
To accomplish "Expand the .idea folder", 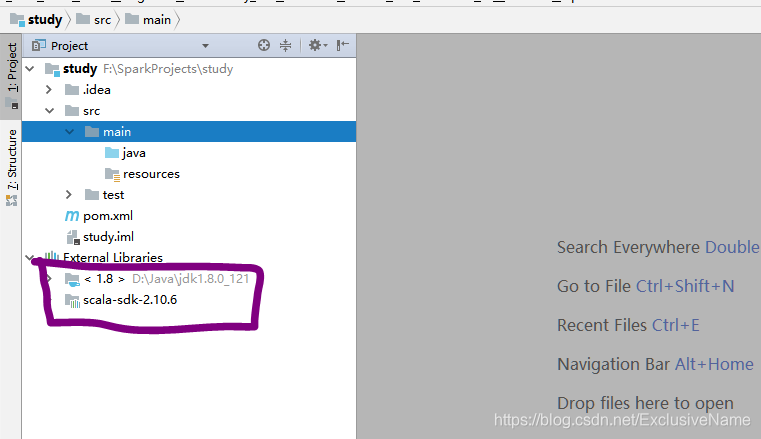I will (49, 90).
